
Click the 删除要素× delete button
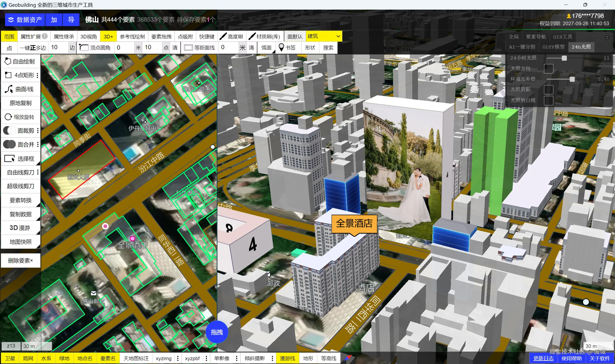[x=21, y=261]
